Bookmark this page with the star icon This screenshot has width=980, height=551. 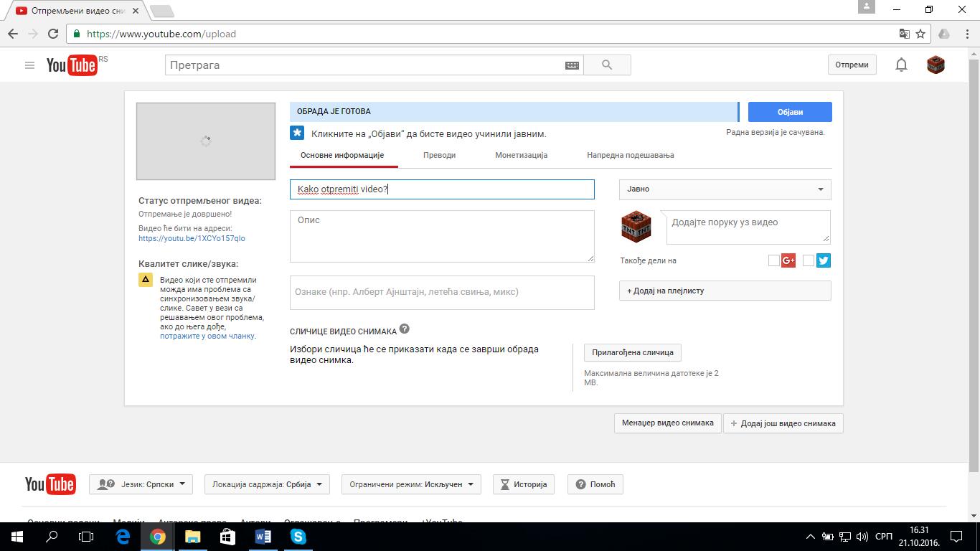pos(920,34)
